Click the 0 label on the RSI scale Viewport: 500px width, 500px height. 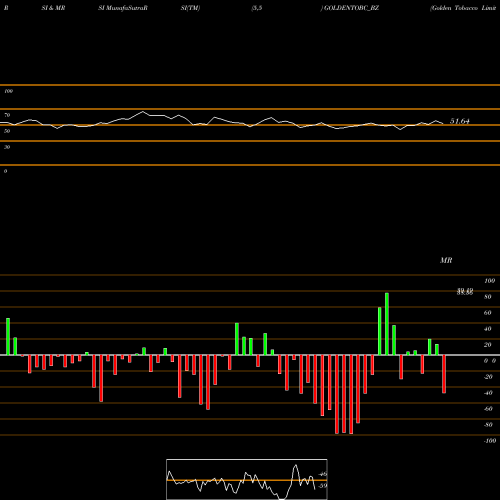5,171
